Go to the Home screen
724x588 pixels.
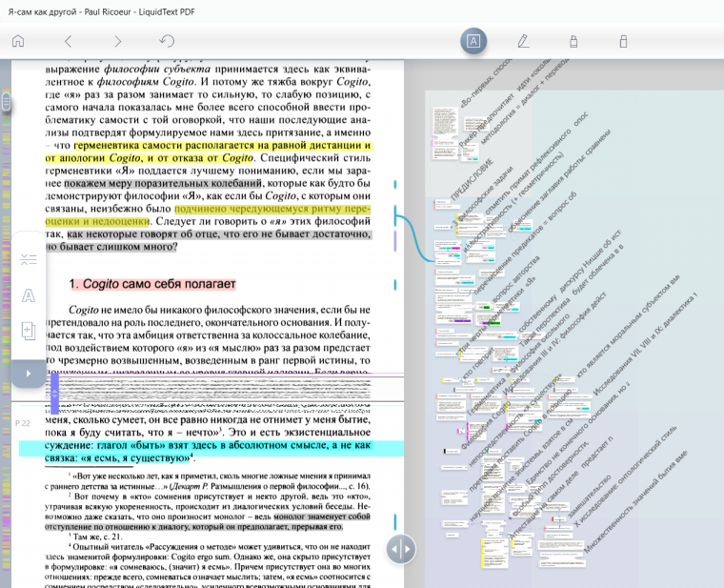(x=17, y=41)
